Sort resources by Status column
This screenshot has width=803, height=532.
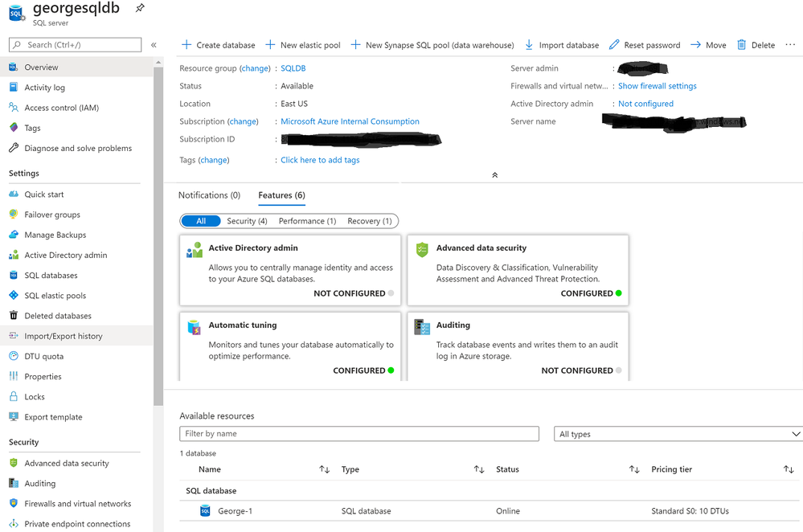[634, 469]
